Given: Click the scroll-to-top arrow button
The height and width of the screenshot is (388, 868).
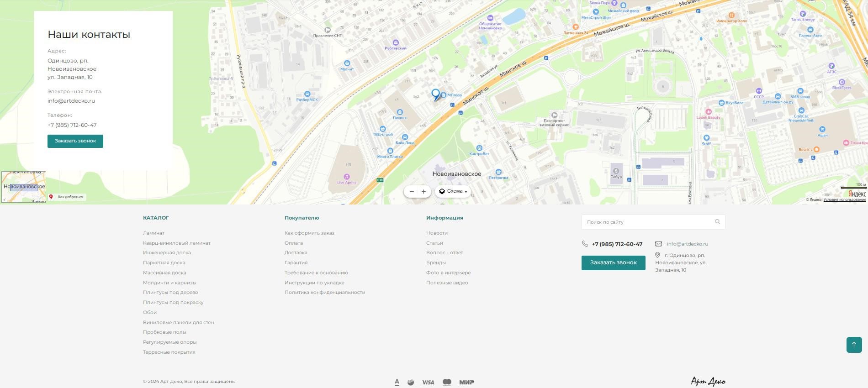Looking at the screenshot, I should click(854, 345).
